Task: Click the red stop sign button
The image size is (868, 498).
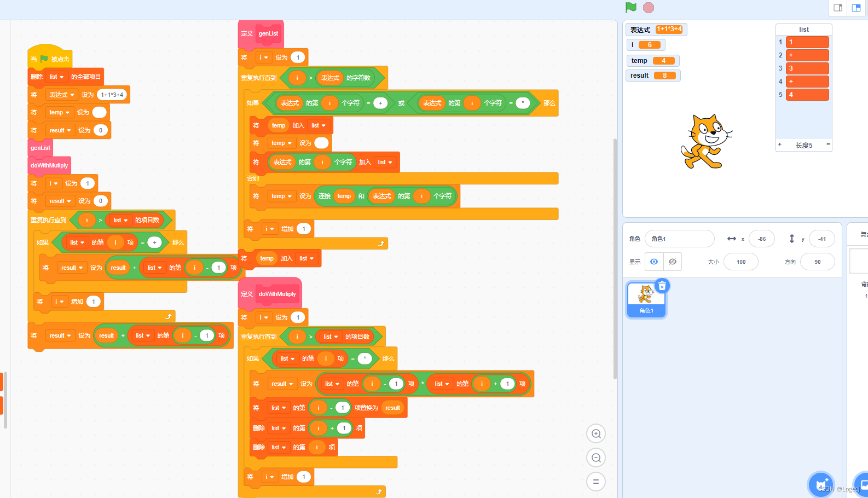Action: [649, 8]
